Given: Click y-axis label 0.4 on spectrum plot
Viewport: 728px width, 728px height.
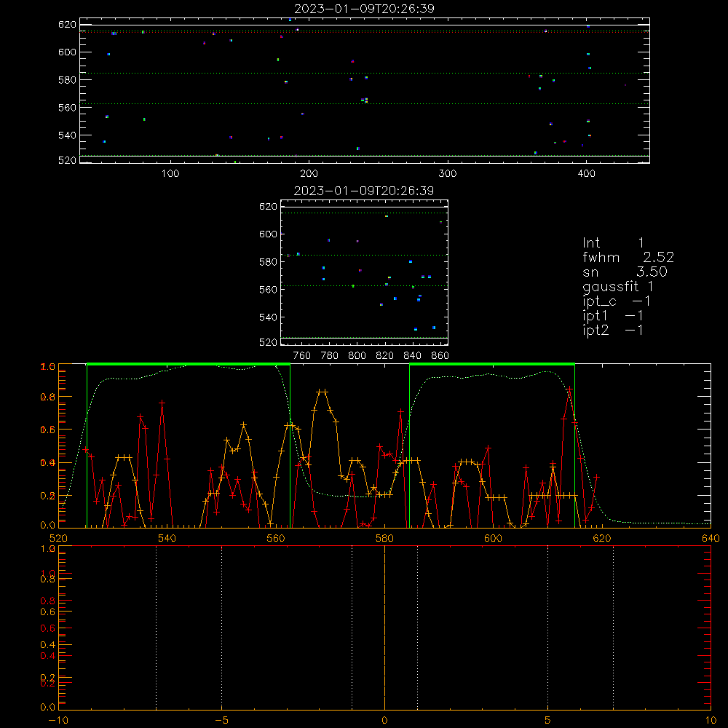Looking at the screenshot, I should (x=48, y=463).
